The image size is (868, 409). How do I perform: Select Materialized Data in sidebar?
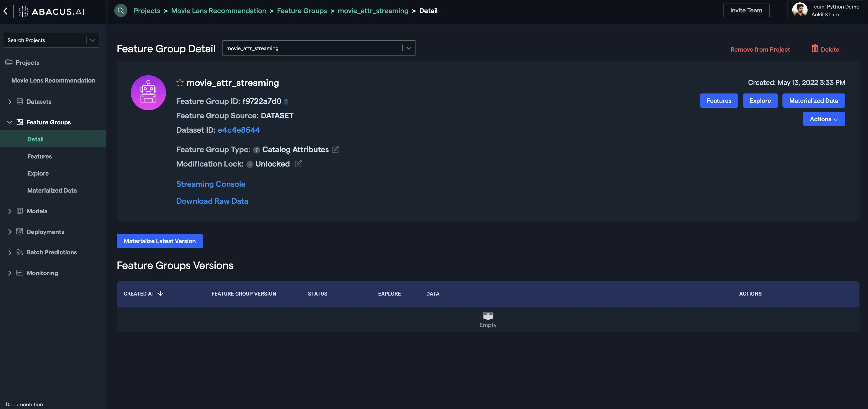pos(52,191)
